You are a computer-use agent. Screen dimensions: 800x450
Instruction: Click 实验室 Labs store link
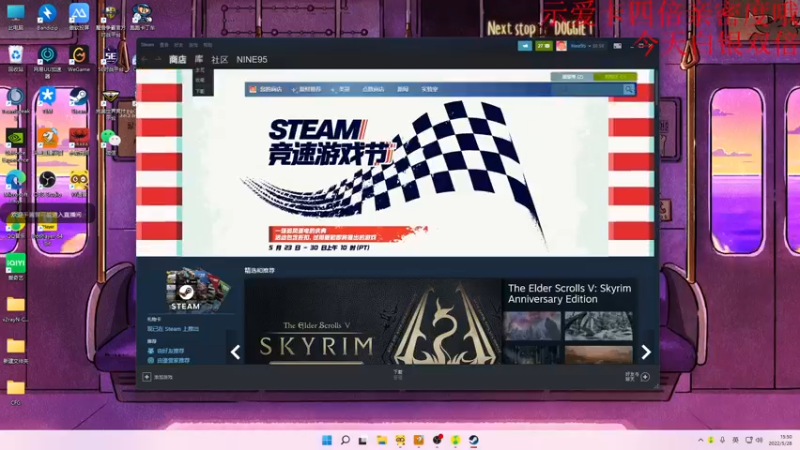[x=430, y=89]
